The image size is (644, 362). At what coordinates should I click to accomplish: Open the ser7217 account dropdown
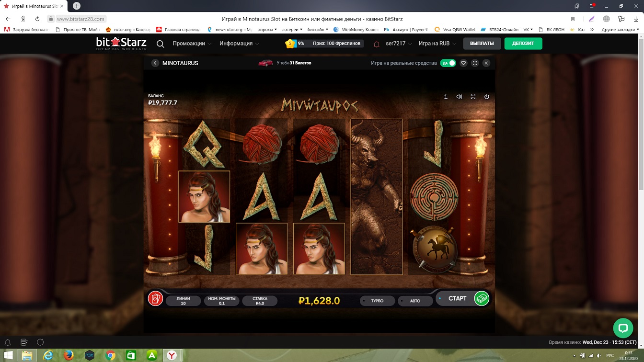pyautogui.click(x=399, y=44)
